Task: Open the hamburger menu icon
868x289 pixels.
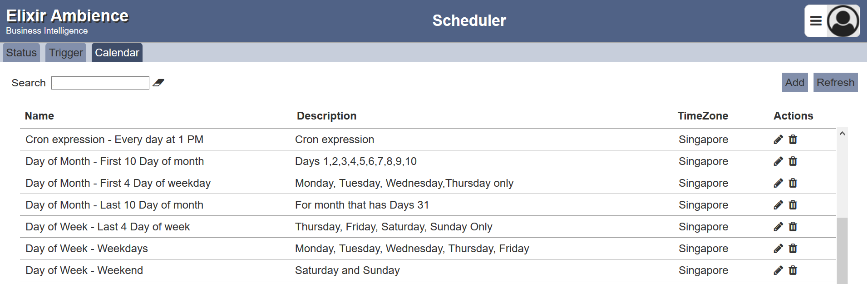Action: [x=816, y=21]
